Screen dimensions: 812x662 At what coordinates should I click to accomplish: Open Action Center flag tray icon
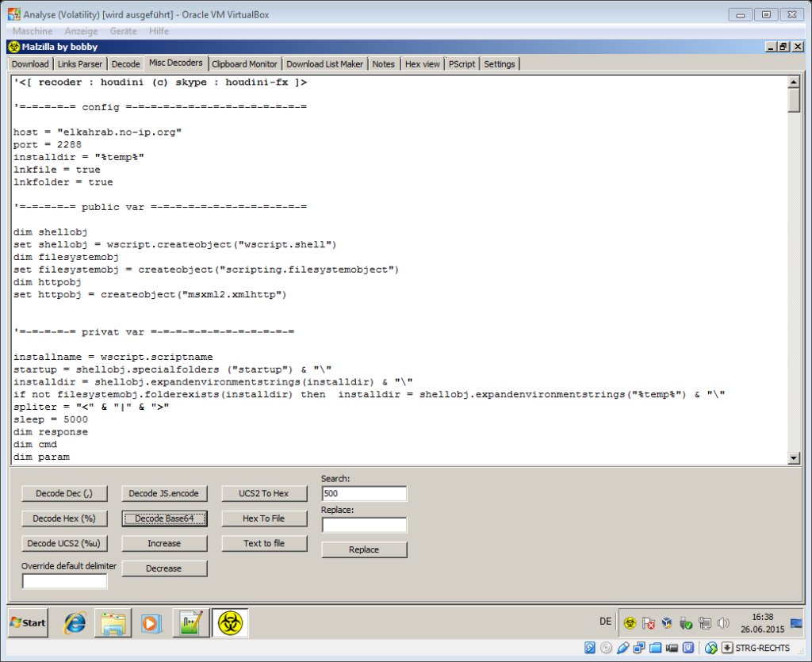(x=649, y=622)
